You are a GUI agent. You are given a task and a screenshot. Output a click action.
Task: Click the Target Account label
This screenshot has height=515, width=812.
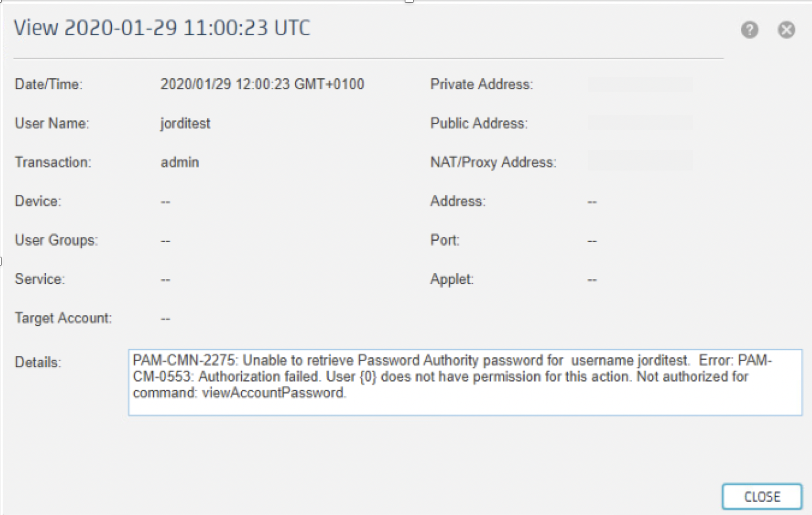tap(63, 318)
